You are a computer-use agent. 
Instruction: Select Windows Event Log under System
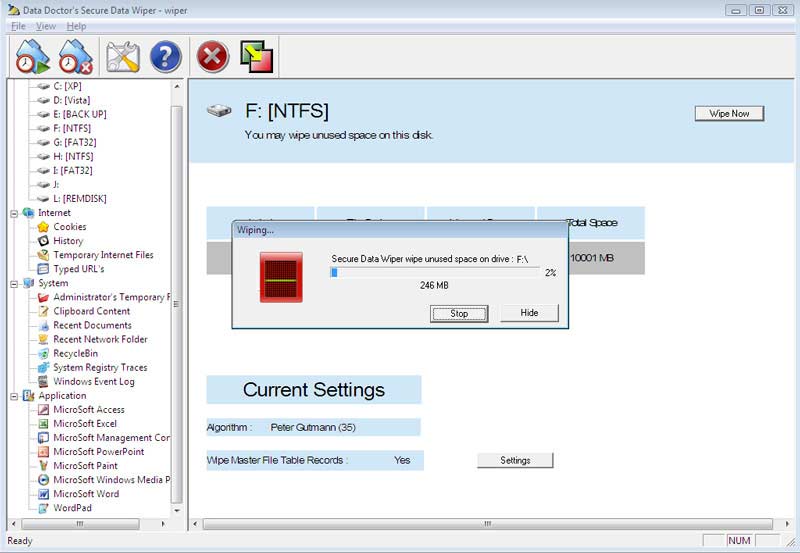(x=94, y=381)
